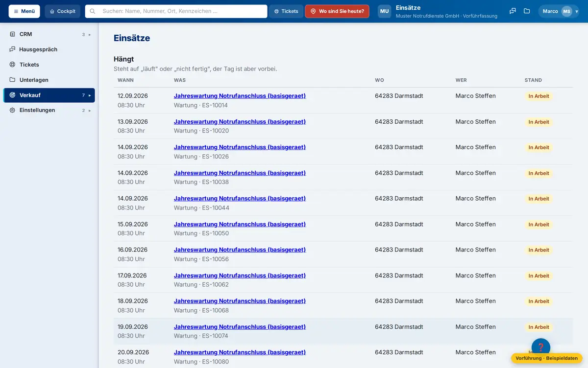Open the Menü hamburger button
Screen dimensions: 588x368
click(x=24, y=11)
